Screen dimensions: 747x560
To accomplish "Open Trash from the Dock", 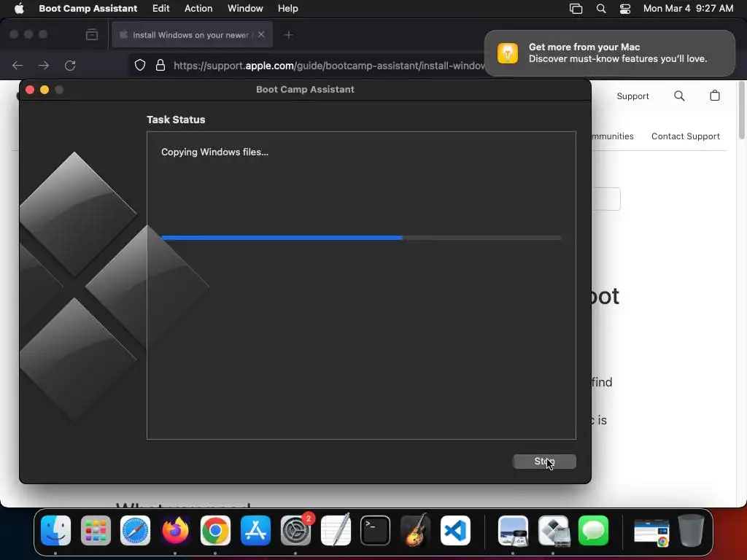I will click(x=692, y=530).
